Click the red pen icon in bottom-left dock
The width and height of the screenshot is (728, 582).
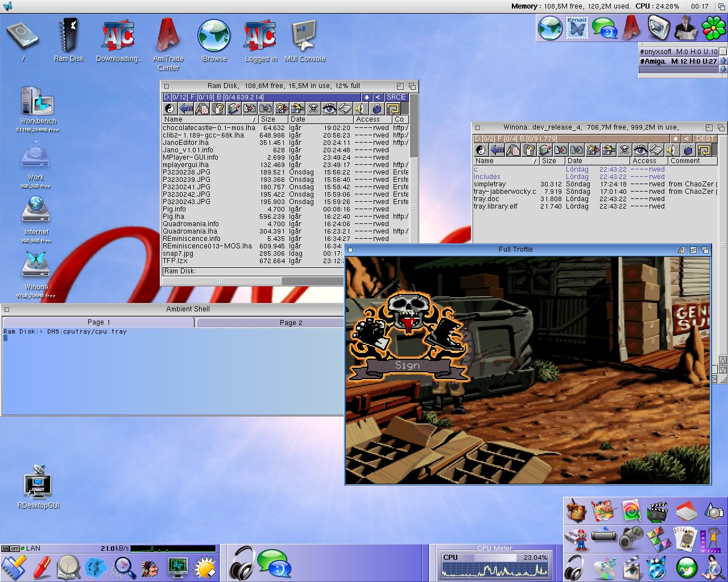pyautogui.click(x=41, y=567)
